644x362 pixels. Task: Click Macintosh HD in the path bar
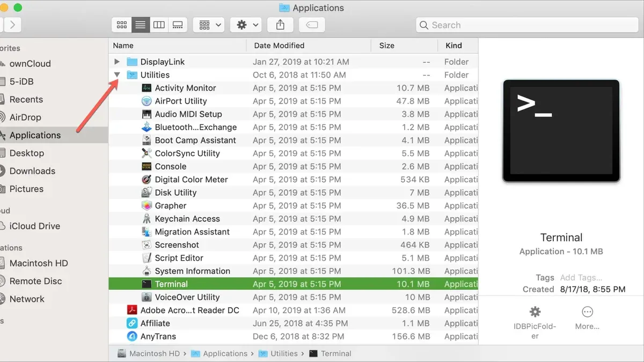[148, 353]
